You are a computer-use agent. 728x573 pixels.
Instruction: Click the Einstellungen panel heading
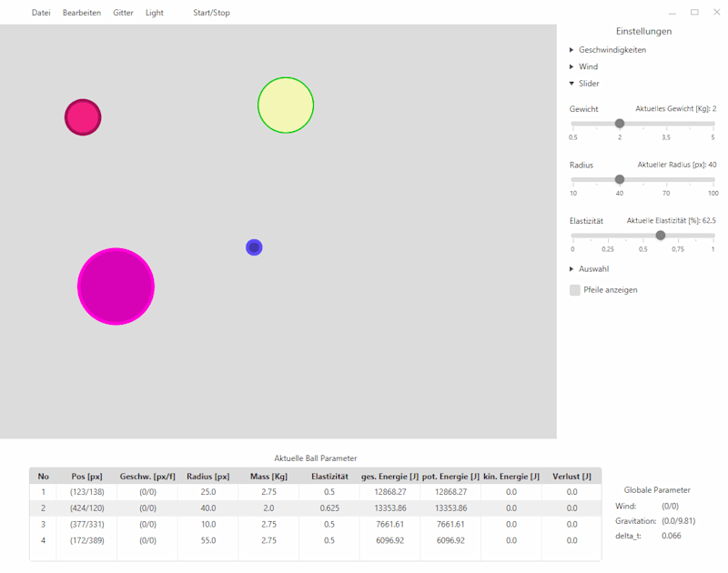click(x=643, y=32)
